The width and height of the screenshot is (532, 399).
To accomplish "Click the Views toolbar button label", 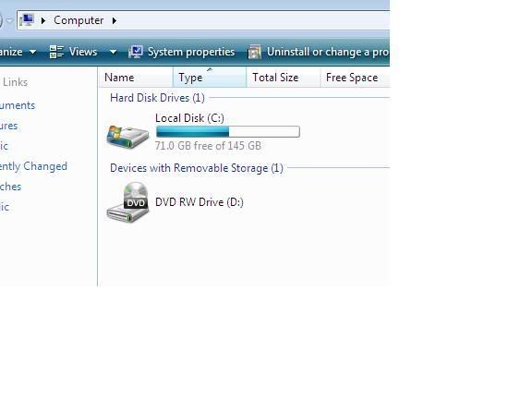I will pyautogui.click(x=83, y=52).
